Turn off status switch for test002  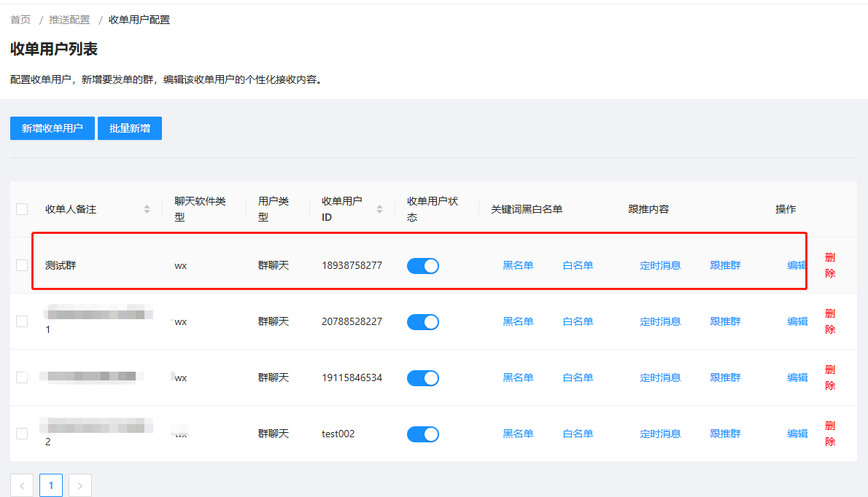[423, 434]
